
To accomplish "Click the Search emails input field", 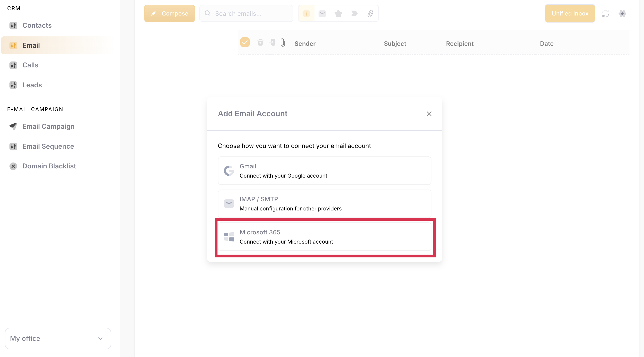I will pyautogui.click(x=246, y=13).
